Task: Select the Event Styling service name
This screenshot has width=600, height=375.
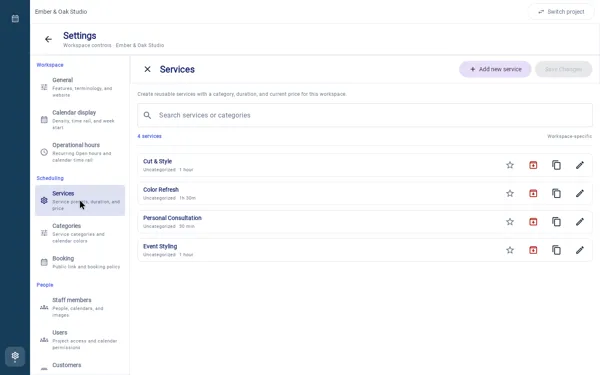Action: 160,246
